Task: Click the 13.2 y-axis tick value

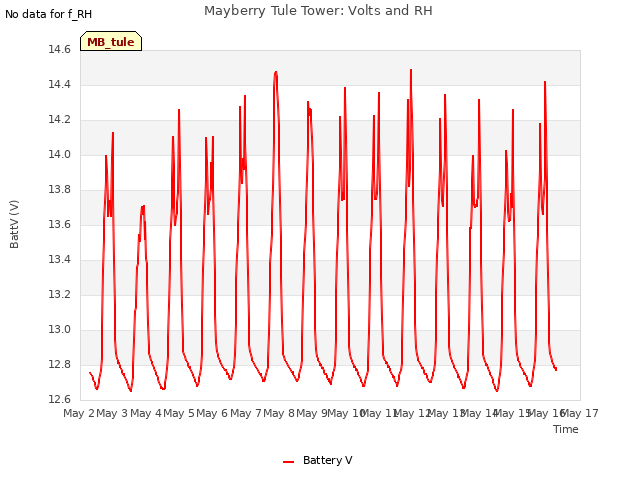Action: click(59, 295)
